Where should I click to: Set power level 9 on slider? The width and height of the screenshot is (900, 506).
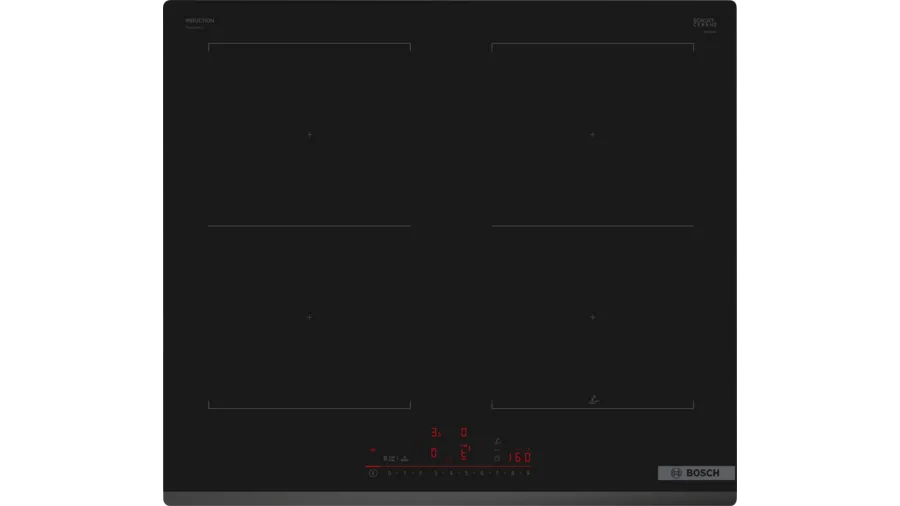[527, 473]
